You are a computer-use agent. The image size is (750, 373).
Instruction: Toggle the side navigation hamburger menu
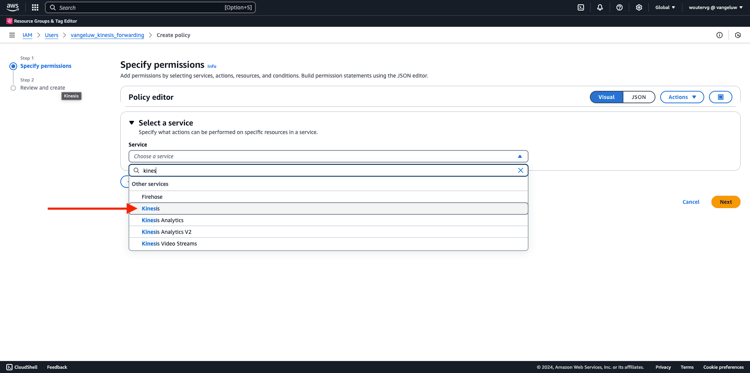[x=12, y=35]
